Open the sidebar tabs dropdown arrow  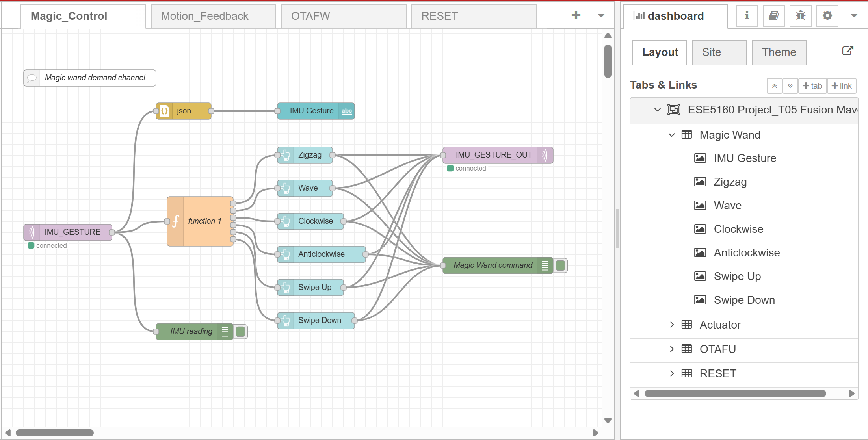point(854,16)
